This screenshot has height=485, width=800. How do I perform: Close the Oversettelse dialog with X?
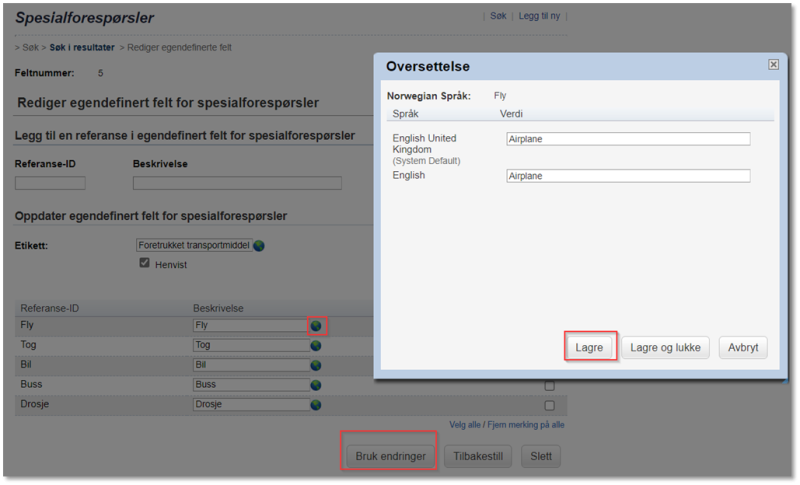773,64
